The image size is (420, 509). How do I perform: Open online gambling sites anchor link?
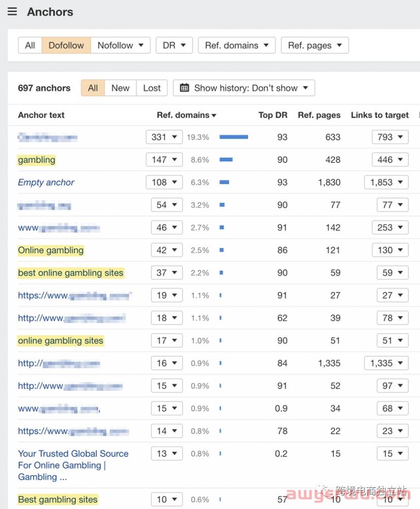(61, 341)
